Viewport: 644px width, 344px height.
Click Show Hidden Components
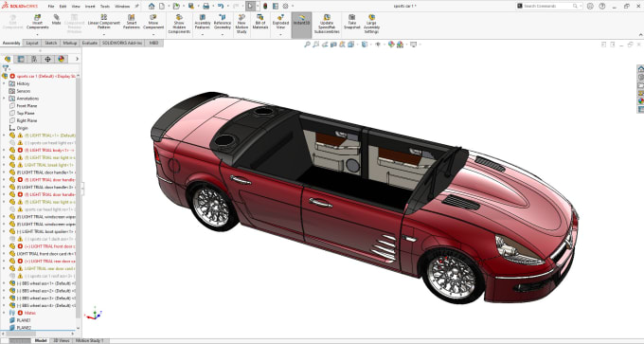pos(179,24)
